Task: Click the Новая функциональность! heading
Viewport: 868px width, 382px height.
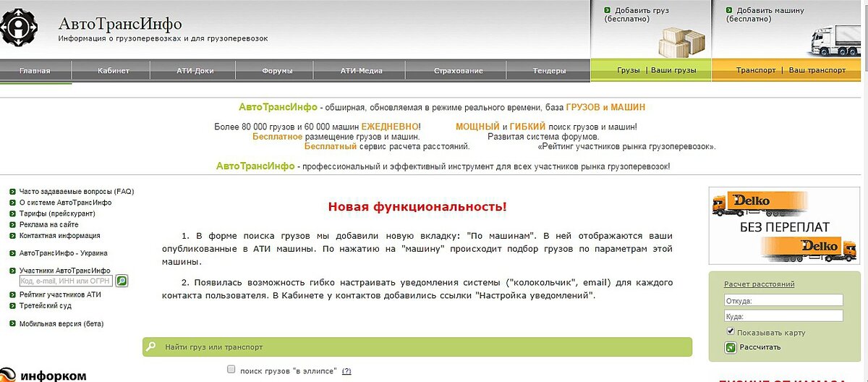Action: [x=417, y=207]
